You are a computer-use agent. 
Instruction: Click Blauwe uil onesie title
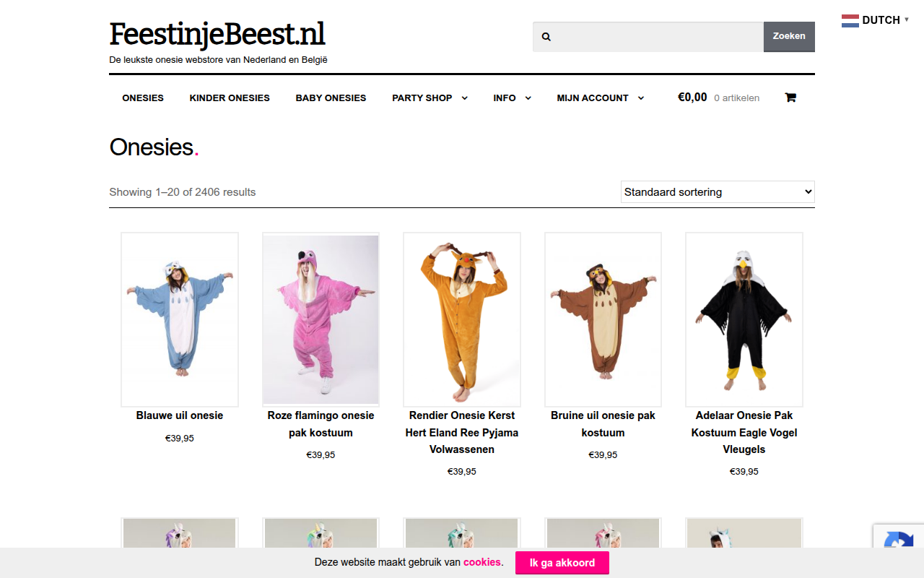pyautogui.click(x=180, y=415)
